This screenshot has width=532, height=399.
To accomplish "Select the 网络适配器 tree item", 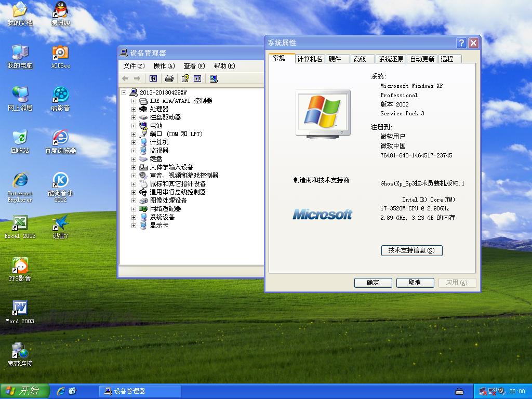I will pos(165,209).
